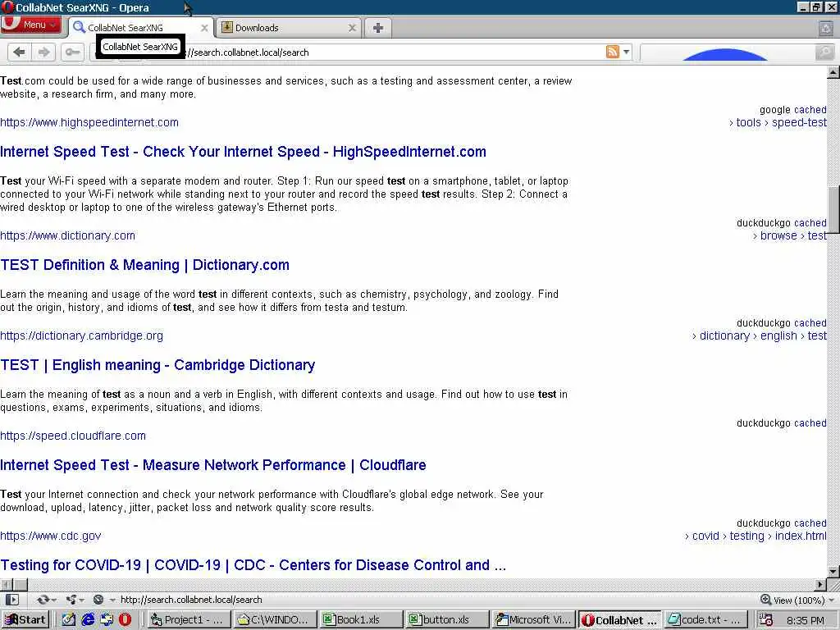The height and width of the screenshot is (630, 840).
Task: Go back with the back arrow
Action: pyautogui.click(x=20, y=52)
